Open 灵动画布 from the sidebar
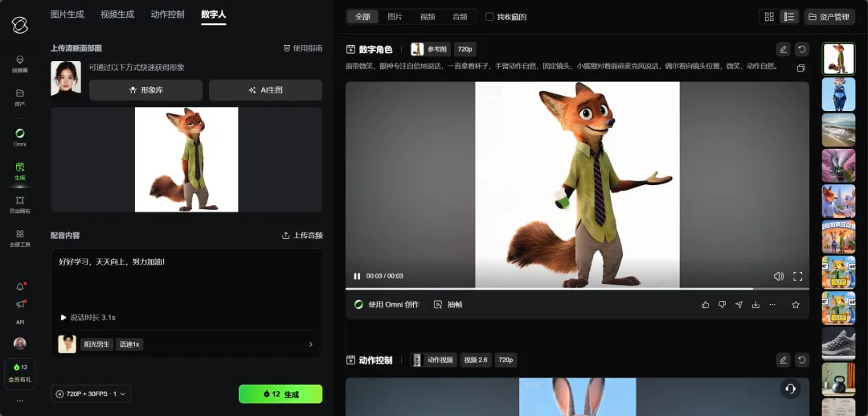This screenshot has width=868, height=416. pos(20,204)
